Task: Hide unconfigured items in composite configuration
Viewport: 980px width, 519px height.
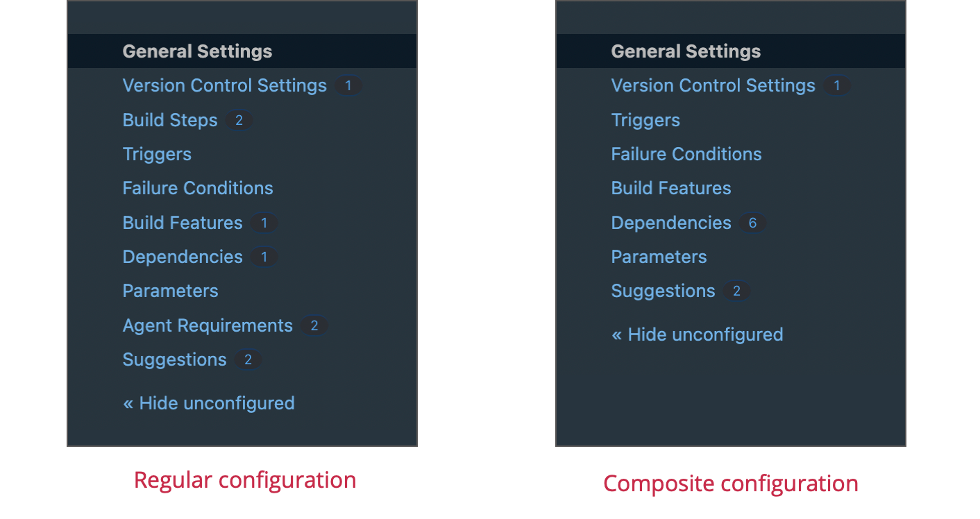Action: coord(697,334)
